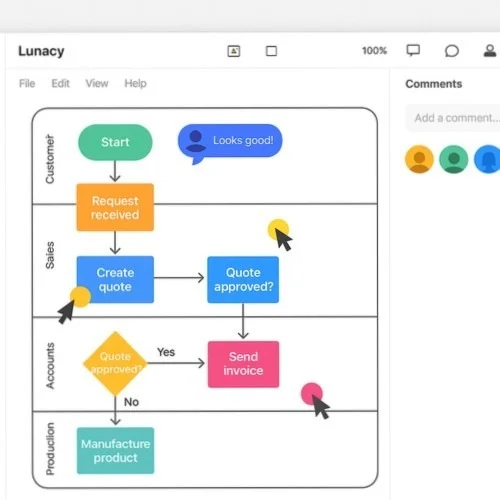Screen dimensions: 500x500
Task: Click the chat bubble icon
Action: coord(452,51)
